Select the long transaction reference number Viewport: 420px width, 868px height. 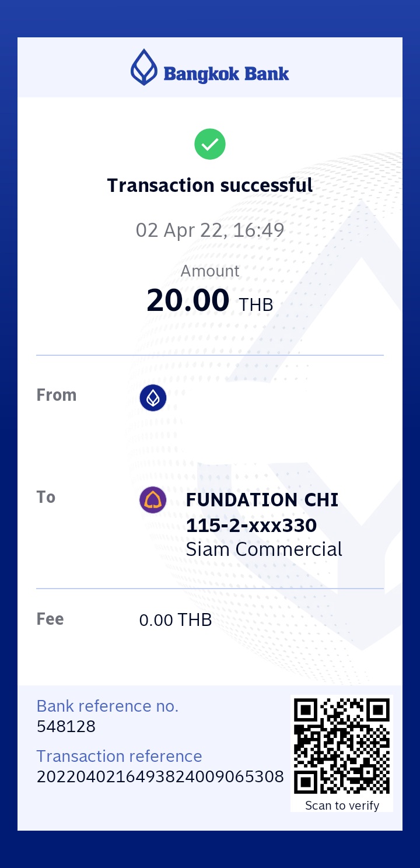click(160, 777)
